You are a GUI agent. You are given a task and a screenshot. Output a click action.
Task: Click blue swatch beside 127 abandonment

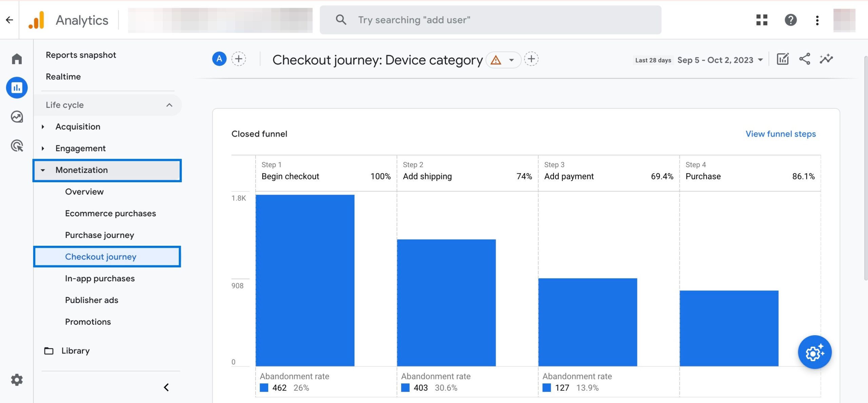click(x=547, y=388)
